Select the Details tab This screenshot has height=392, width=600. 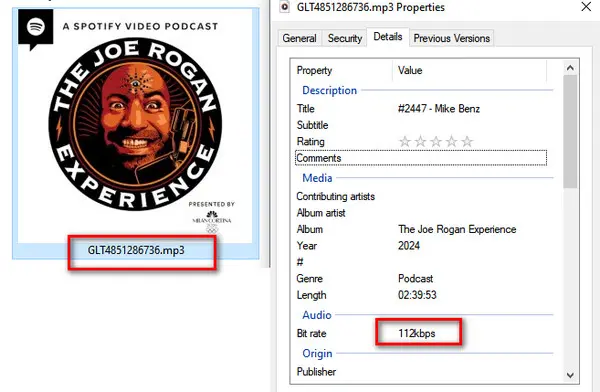point(388,37)
